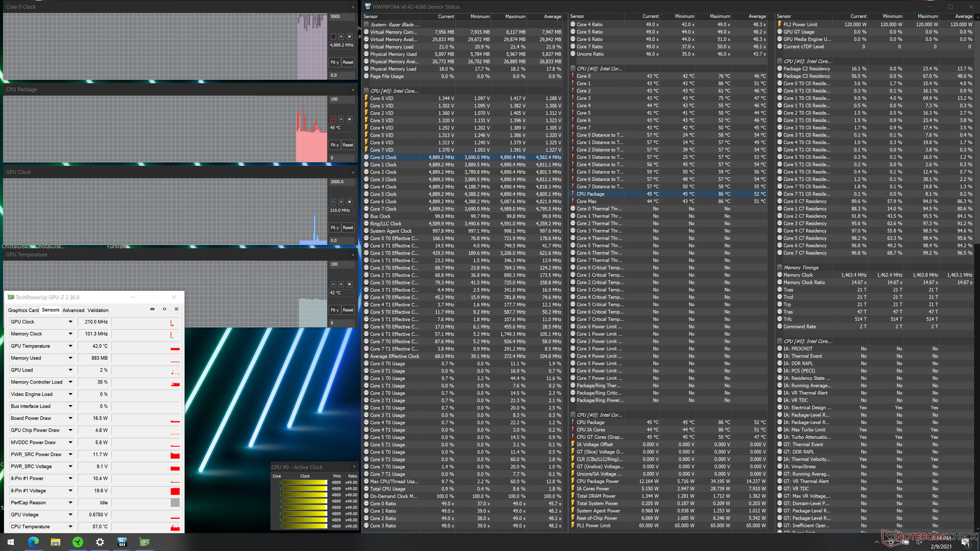Switch to Graphics Card tab

click(x=23, y=310)
